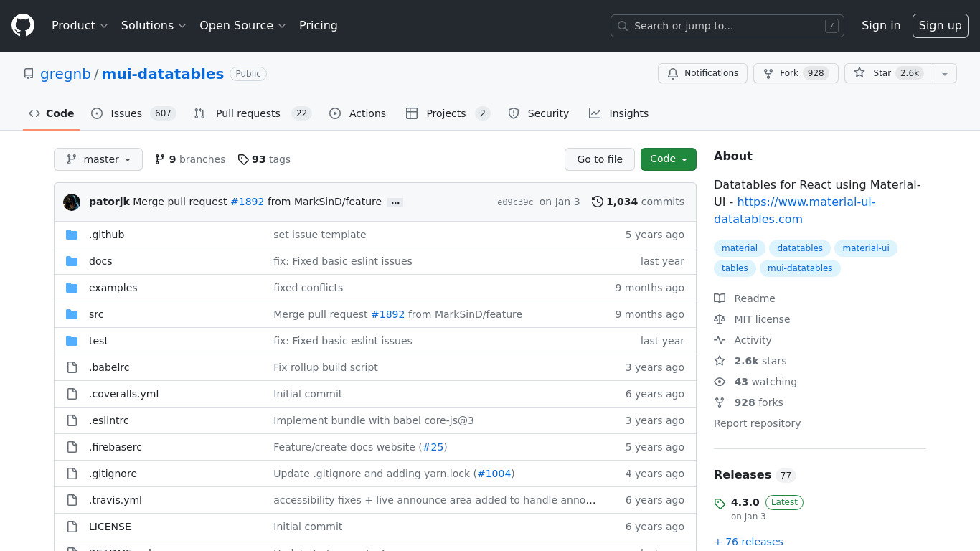The image size is (980, 551).
Task: Click the Sign up button
Action: point(941,26)
